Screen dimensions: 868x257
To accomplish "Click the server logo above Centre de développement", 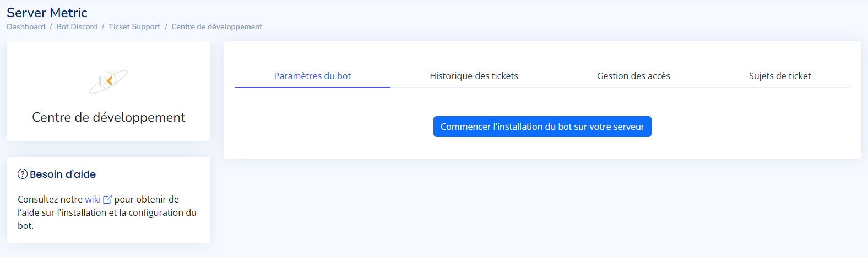I will tap(109, 81).
